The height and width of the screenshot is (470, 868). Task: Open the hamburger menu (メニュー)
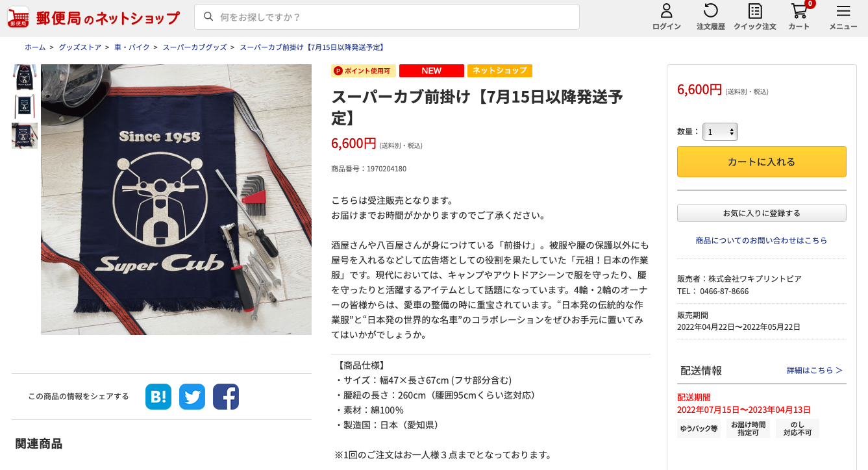coord(843,17)
